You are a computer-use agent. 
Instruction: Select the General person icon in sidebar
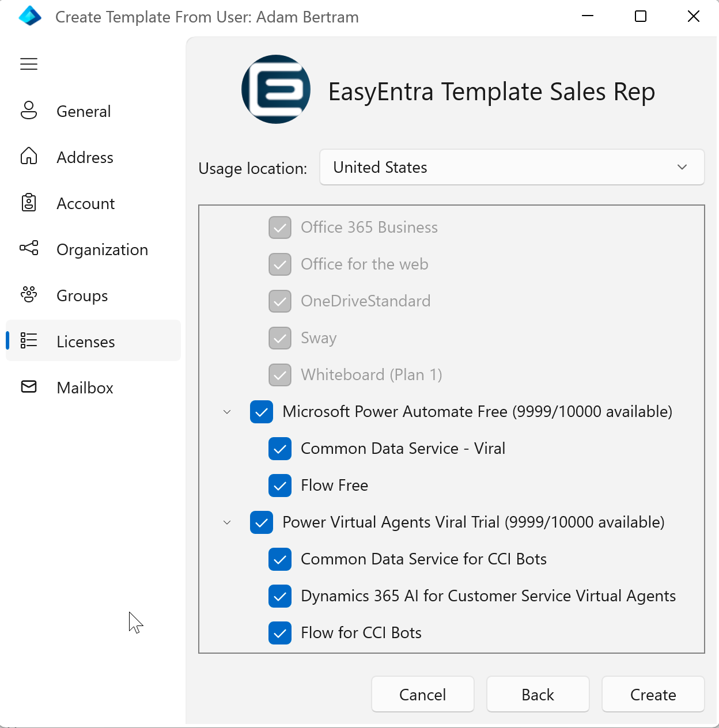tap(28, 111)
